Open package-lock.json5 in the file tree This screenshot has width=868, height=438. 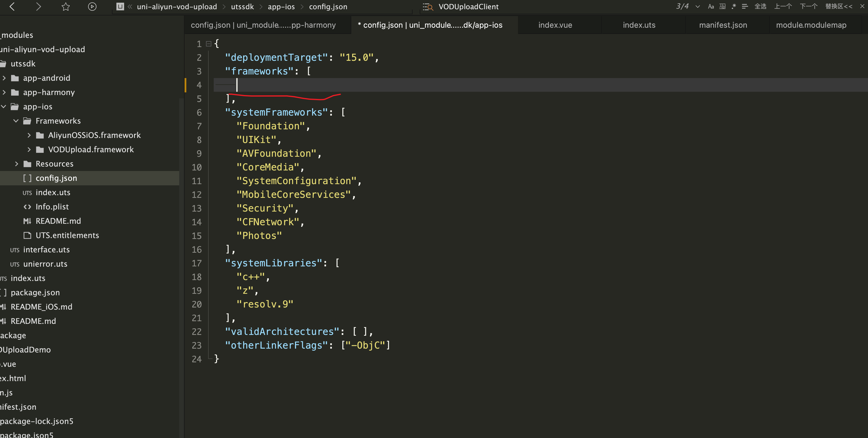pyautogui.click(x=36, y=421)
